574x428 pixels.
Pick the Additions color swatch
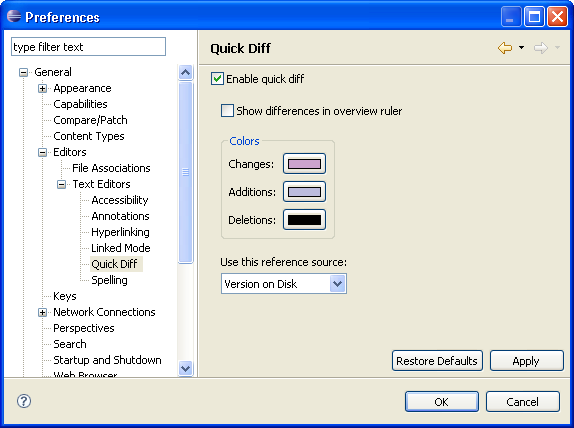pyautogui.click(x=304, y=191)
